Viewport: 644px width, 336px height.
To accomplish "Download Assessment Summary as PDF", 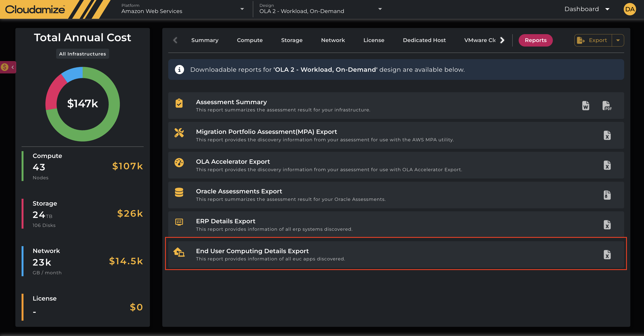I will click(x=607, y=105).
